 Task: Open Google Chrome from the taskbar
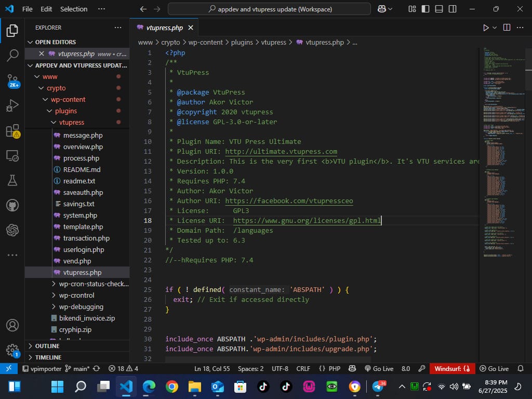(171, 387)
